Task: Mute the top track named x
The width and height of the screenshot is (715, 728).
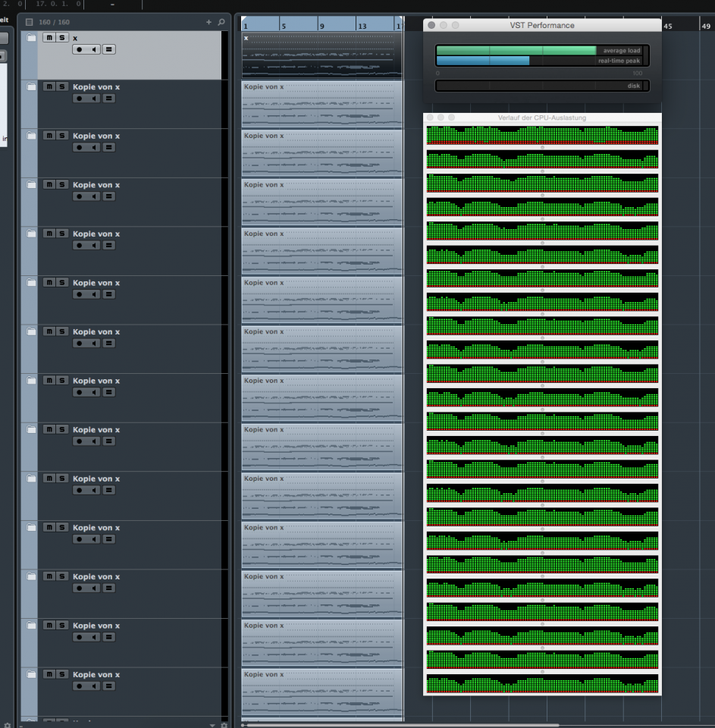Action: 49,37
